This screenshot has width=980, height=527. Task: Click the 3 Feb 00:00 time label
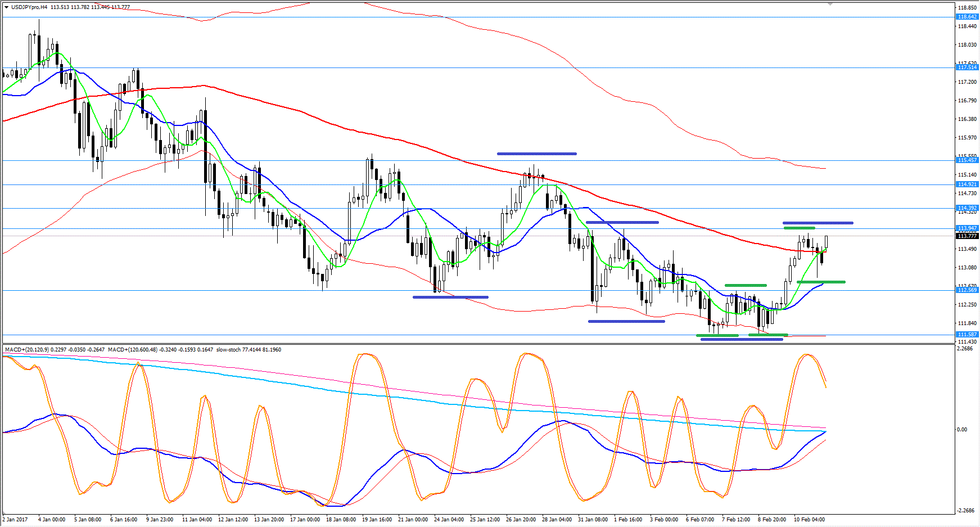click(664, 520)
